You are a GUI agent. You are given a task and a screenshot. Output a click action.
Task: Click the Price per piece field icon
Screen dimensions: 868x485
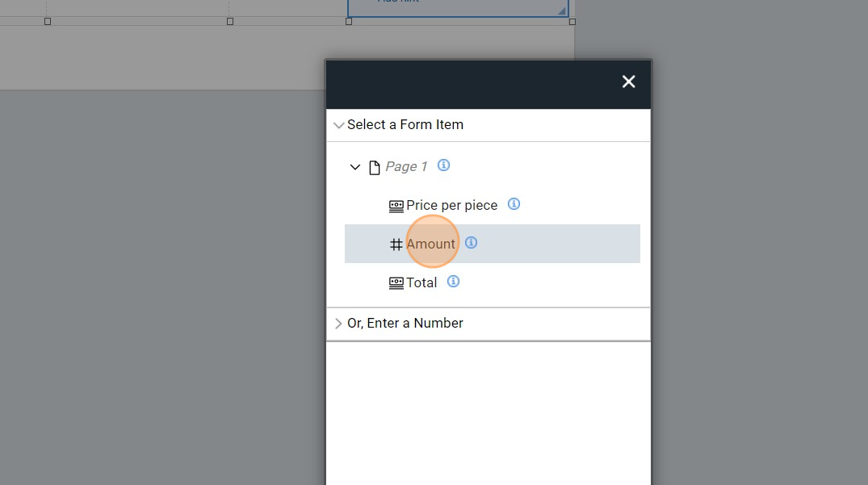pyautogui.click(x=396, y=206)
